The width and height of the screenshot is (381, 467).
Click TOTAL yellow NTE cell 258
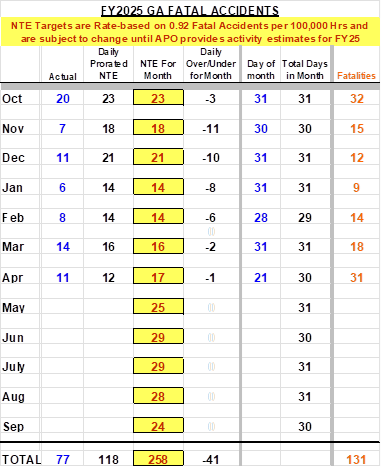[x=158, y=458]
